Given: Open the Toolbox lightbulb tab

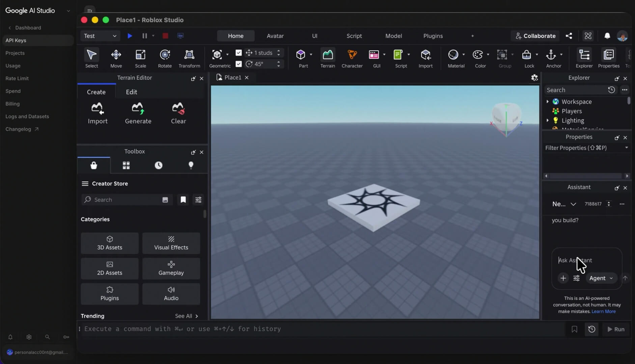Looking at the screenshot, I should tap(191, 165).
